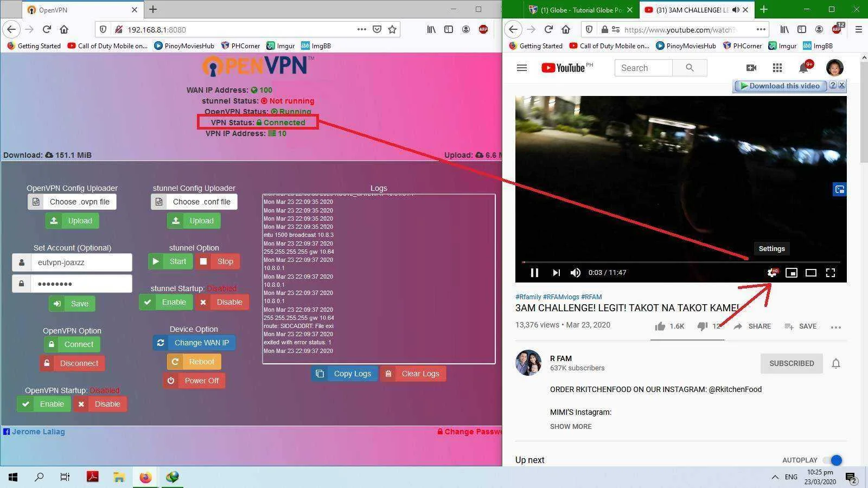
Task: Stop stunnel service
Action: coord(218,261)
